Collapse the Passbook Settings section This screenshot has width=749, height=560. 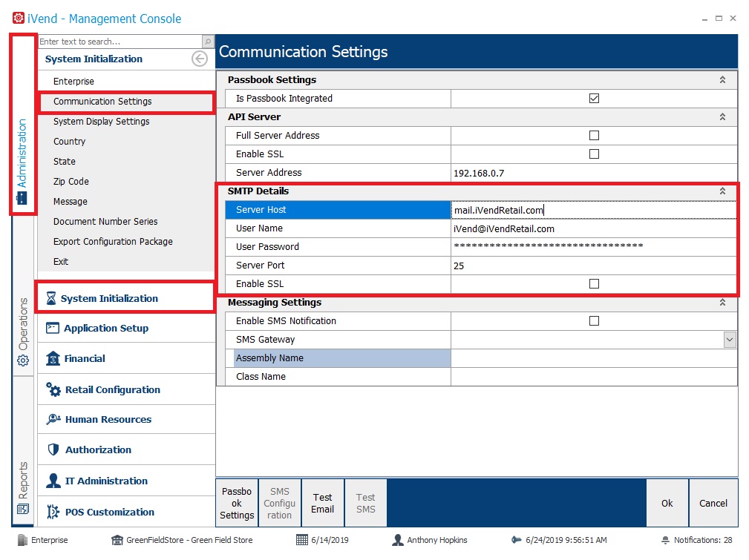click(x=723, y=79)
